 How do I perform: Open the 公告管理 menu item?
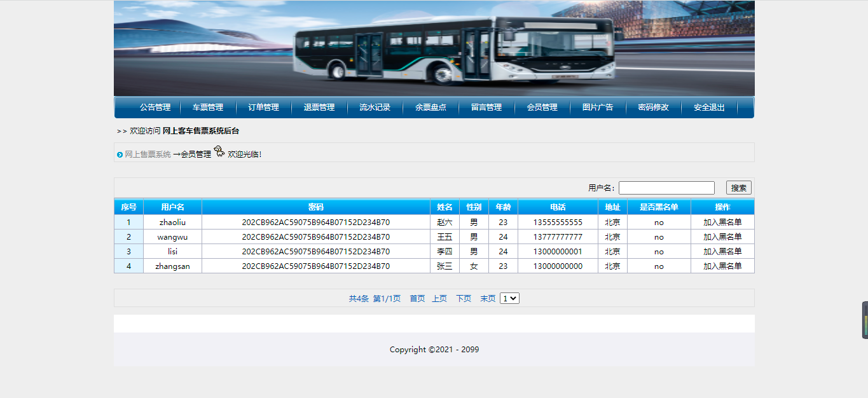click(x=155, y=107)
